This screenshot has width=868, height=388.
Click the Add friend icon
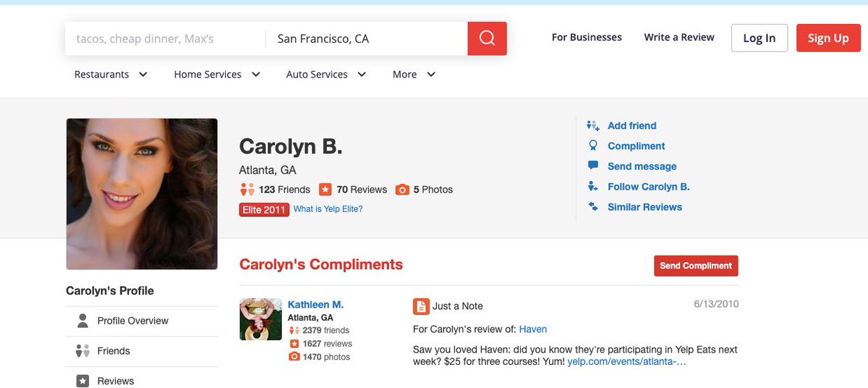point(593,125)
